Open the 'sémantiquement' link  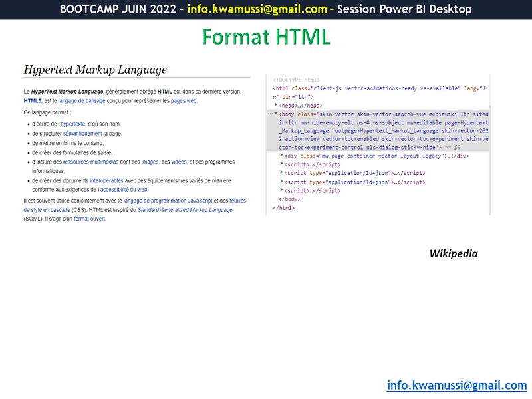click(x=83, y=134)
